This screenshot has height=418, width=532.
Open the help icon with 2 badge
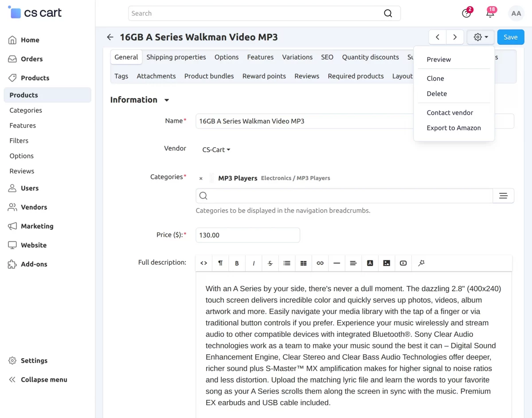(x=466, y=13)
